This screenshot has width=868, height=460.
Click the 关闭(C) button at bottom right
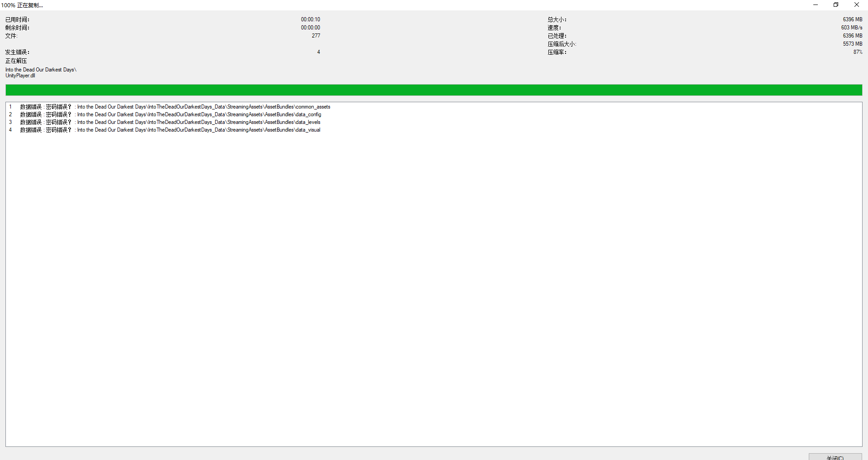(x=835, y=457)
